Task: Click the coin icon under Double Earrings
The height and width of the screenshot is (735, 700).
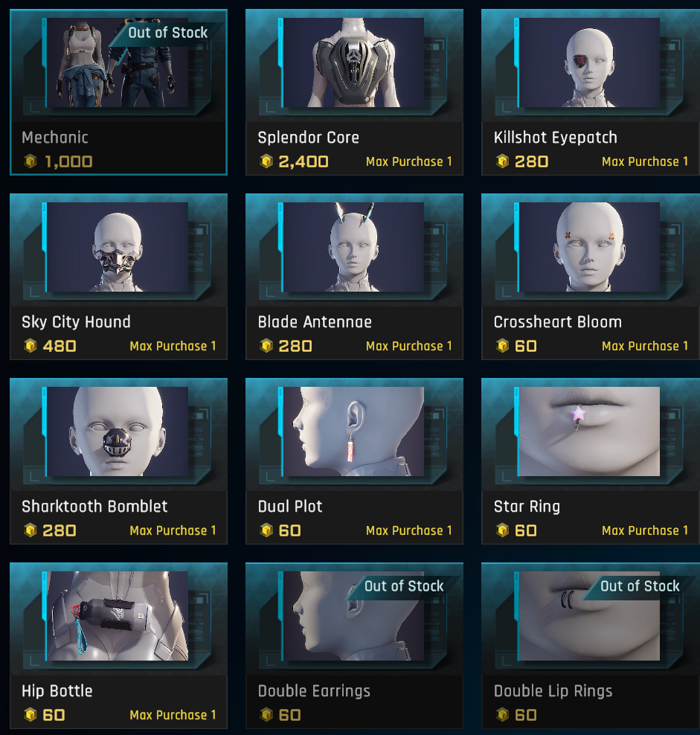Action: pyautogui.click(x=266, y=715)
